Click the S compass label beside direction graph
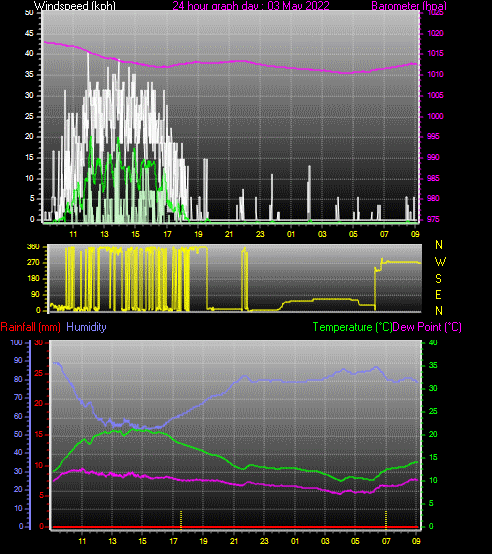 (x=438, y=279)
